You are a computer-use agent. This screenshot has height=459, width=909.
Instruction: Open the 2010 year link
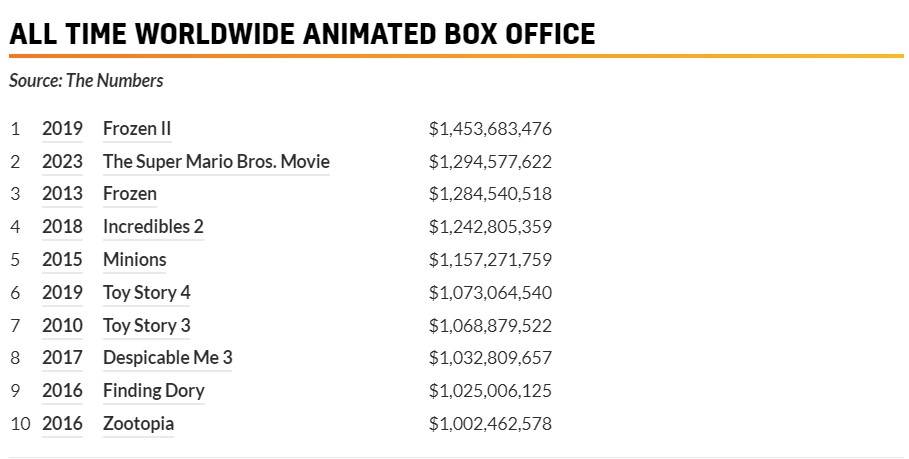pos(62,326)
